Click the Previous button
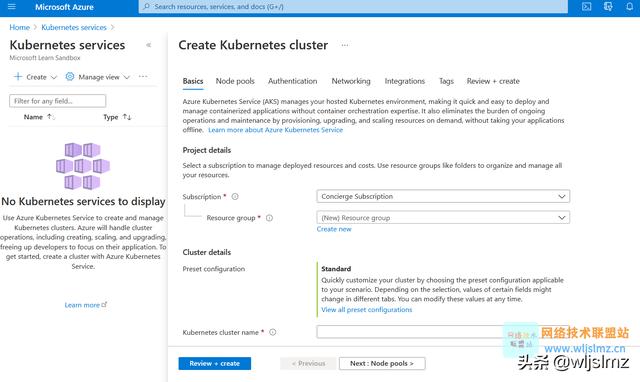This screenshot has height=382, width=640. pyautogui.click(x=308, y=363)
